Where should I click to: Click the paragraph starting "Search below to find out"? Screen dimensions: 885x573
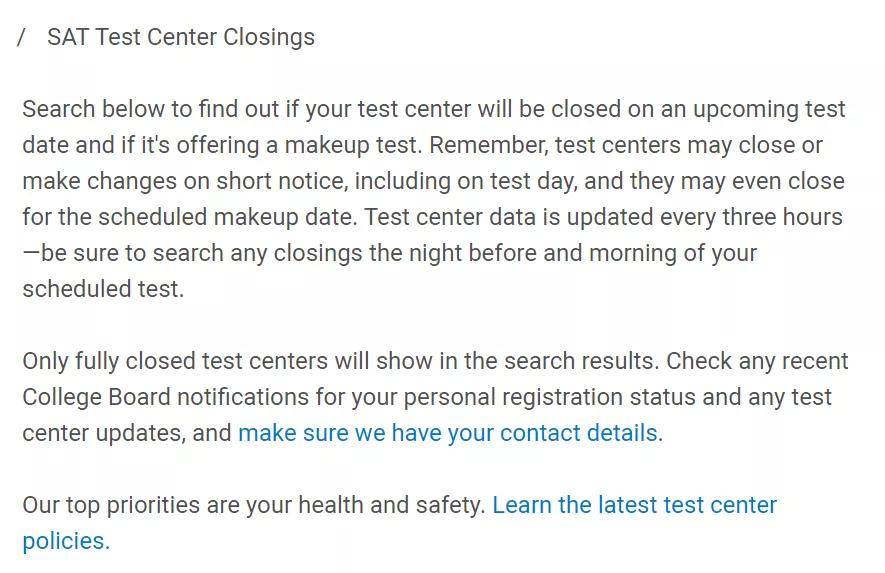click(x=435, y=199)
